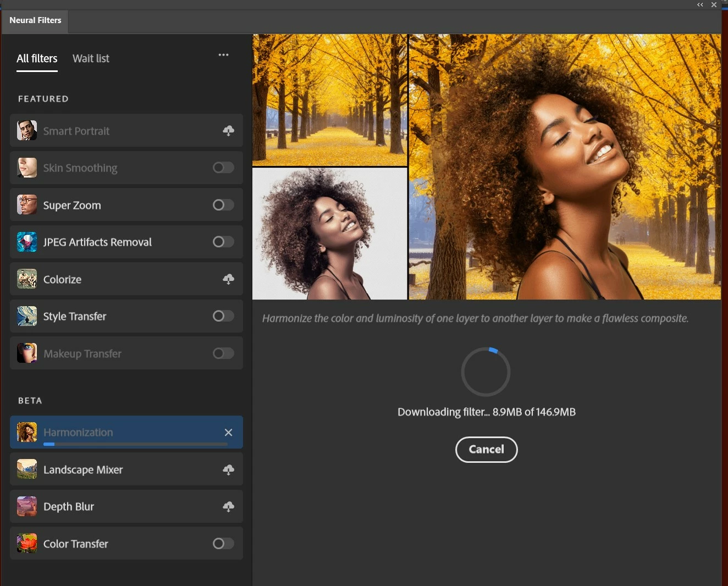Click the circular download progress spinner

[x=486, y=372]
